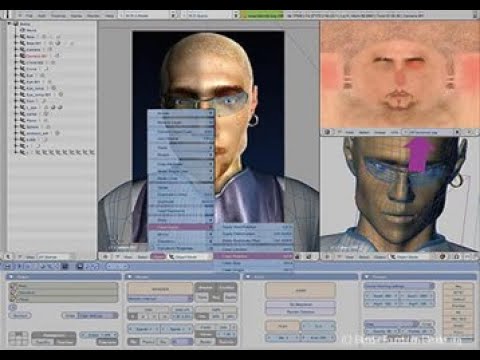
Task: Click the current frame field in buttons header
Action: (x=117, y=266)
